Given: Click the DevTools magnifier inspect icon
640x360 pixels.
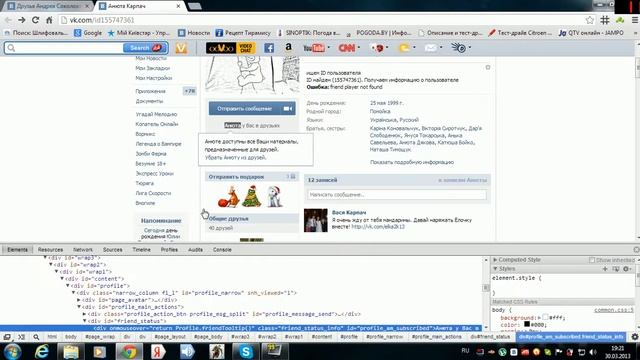Looking at the screenshot, I should [36, 337].
